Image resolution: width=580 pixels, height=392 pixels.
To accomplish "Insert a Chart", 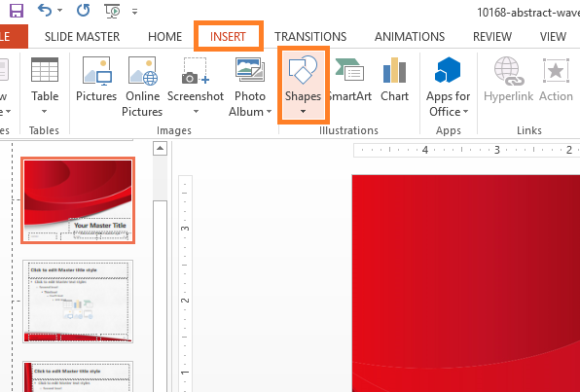I will (x=394, y=79).
